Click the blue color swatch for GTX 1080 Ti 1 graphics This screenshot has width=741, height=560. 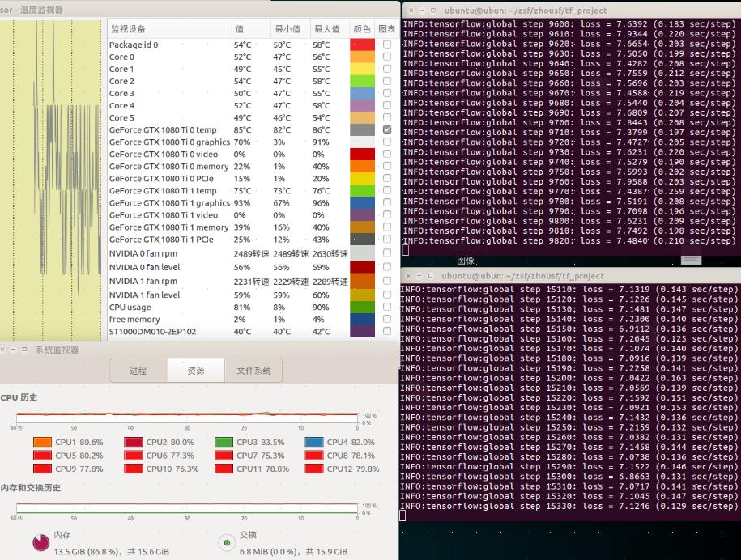(x=362, y=202)
